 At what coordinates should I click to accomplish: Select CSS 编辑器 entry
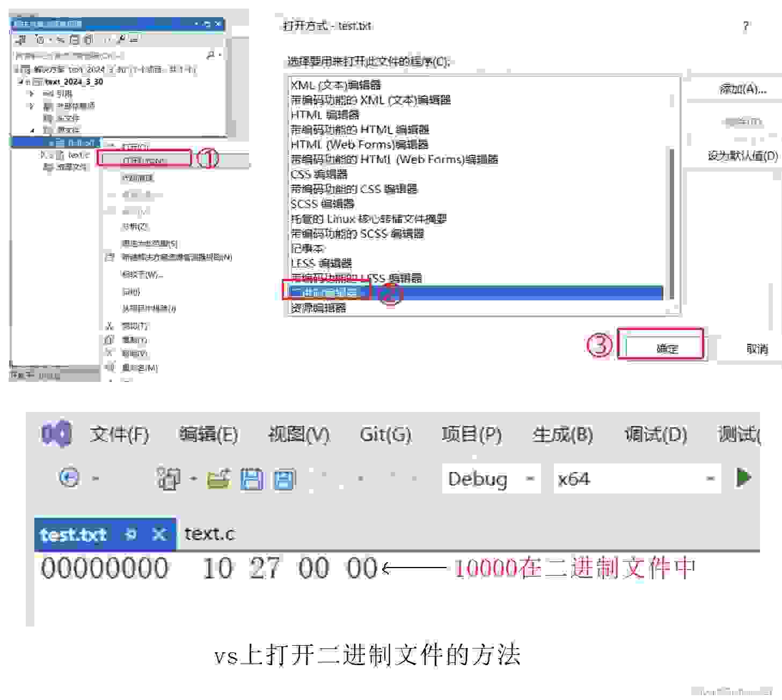[319, 174]
